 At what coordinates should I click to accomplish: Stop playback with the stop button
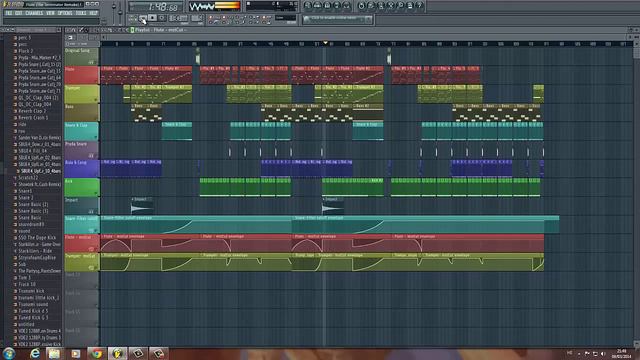[x=152, y=18]
